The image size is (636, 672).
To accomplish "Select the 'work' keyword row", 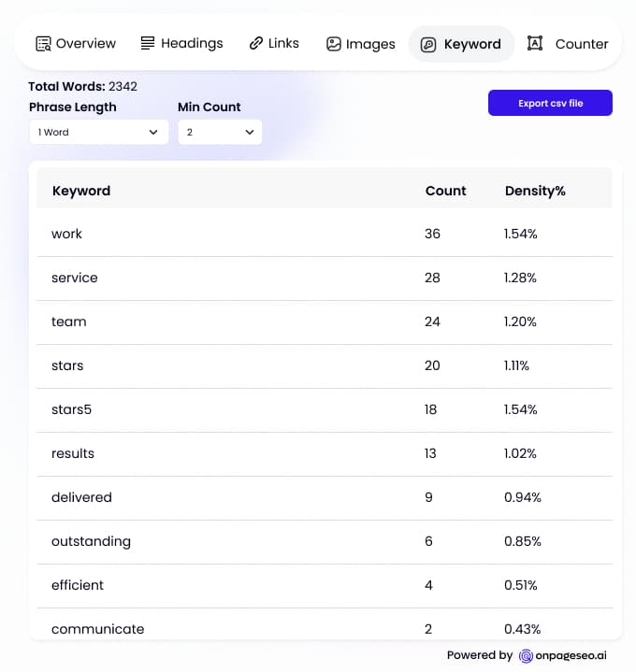I will click(x=325, y=234).
